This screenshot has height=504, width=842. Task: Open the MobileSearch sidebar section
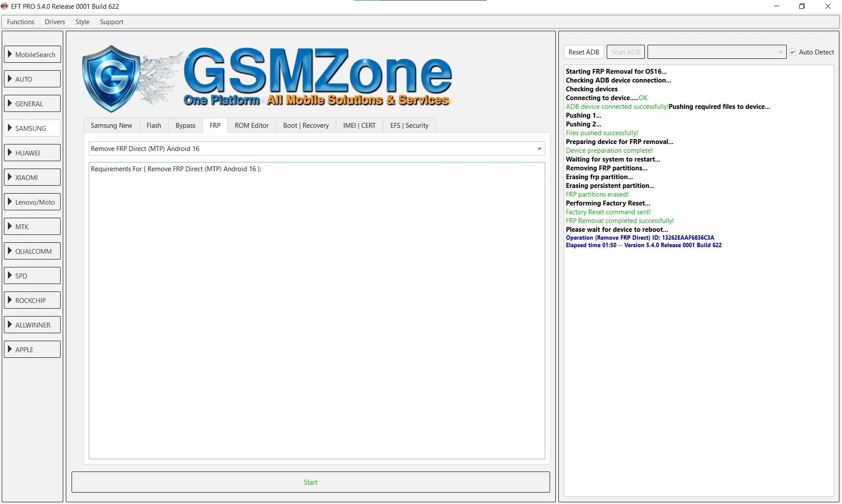pyautogui.click(x=32, y=54)
